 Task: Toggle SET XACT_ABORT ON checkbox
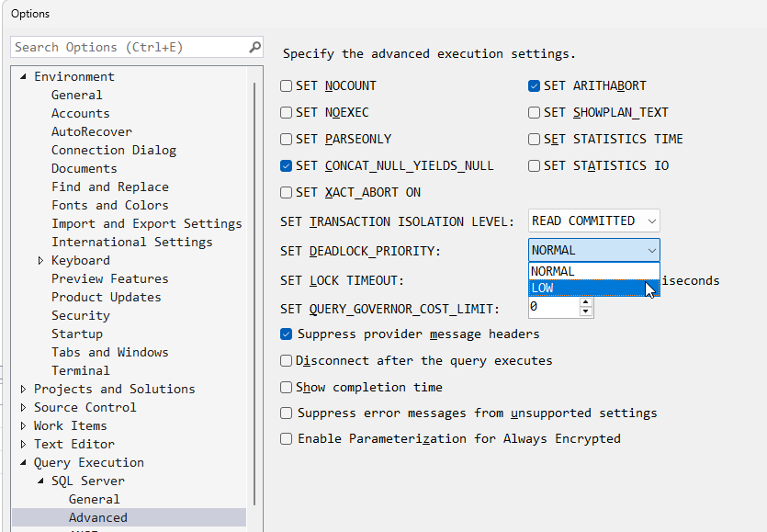[287, 193]
